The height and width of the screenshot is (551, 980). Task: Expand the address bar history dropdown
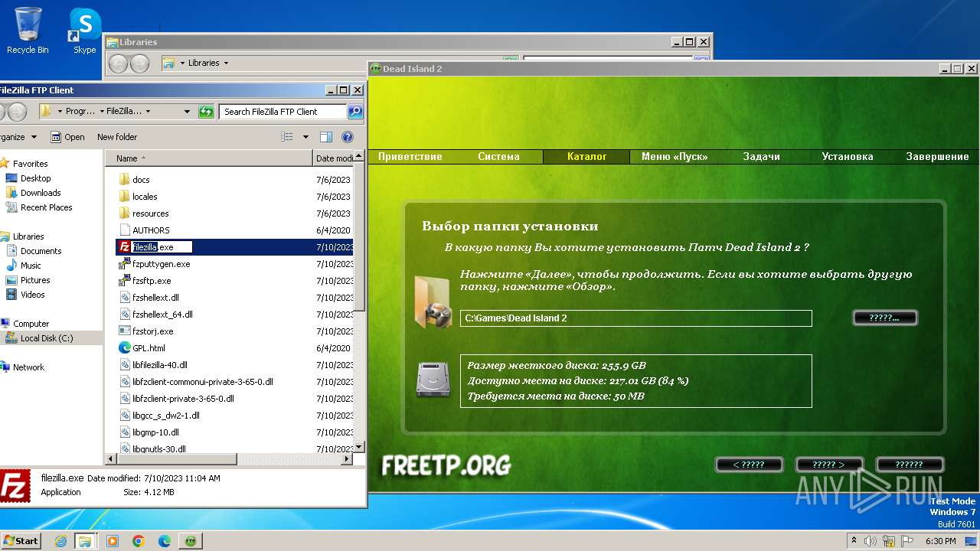click(187, 112)
